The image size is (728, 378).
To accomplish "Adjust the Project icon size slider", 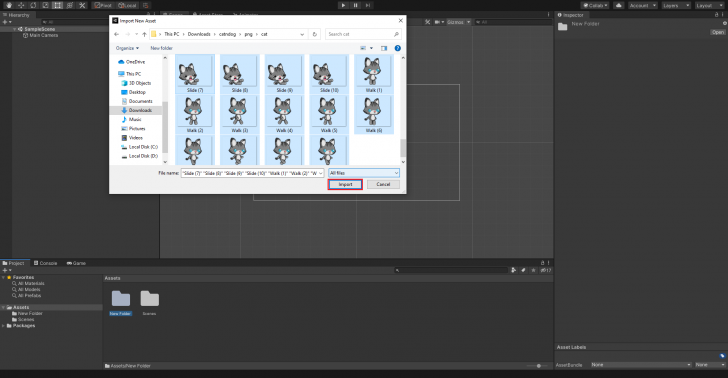I will [x=538, y=365].
